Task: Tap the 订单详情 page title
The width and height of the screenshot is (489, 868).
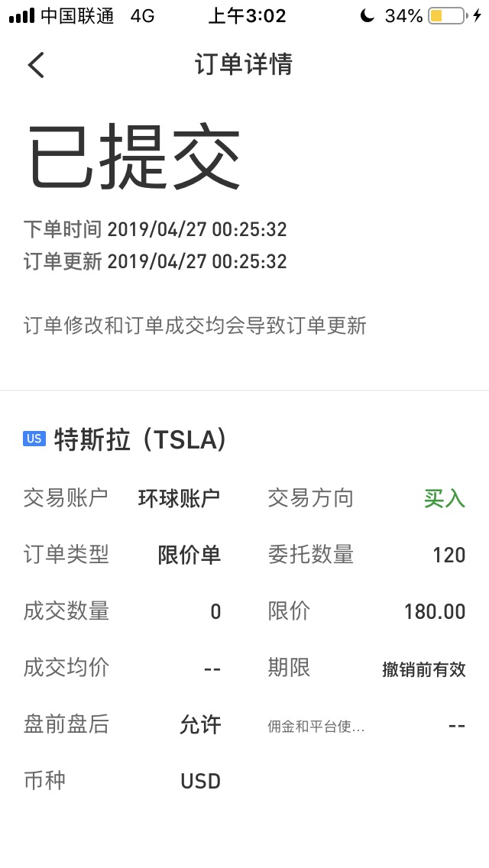Action: click(243, 64)
